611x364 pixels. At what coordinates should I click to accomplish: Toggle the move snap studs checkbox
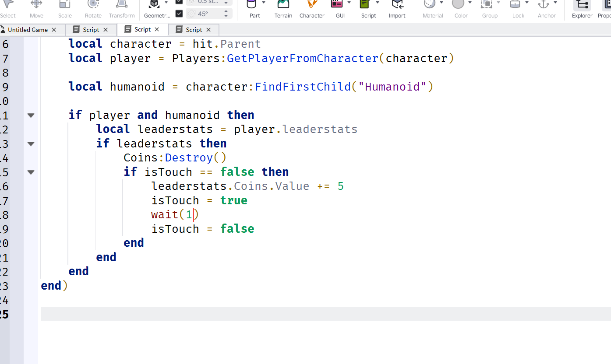pos(179,2)
